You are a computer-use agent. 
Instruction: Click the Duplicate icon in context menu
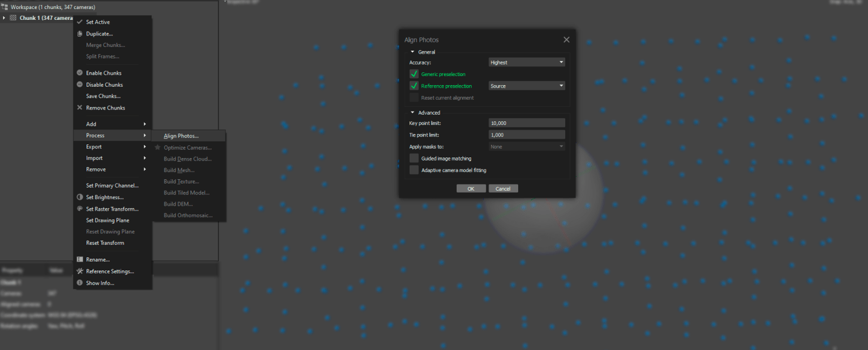pos(80,34)
